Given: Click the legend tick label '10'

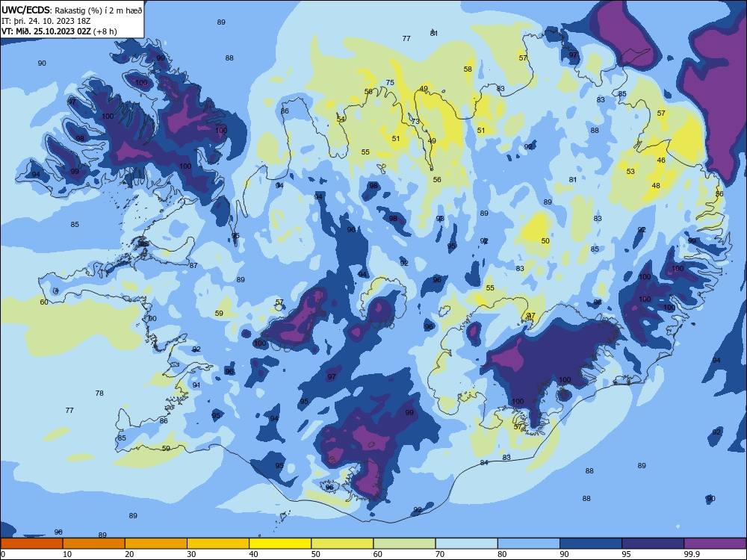Looking at the screenshot, I should [x=67, y=554].
